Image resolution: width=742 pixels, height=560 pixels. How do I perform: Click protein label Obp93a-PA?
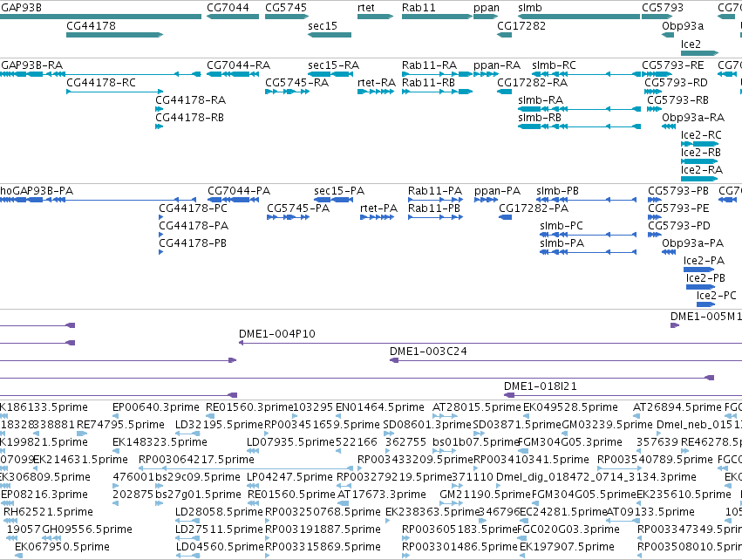693,242
